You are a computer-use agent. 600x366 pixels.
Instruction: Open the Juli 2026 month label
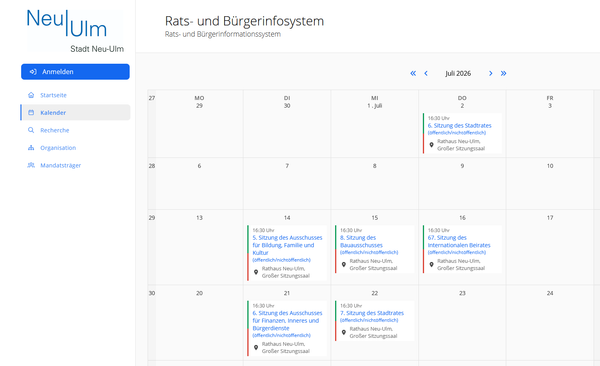click(458, 73)
